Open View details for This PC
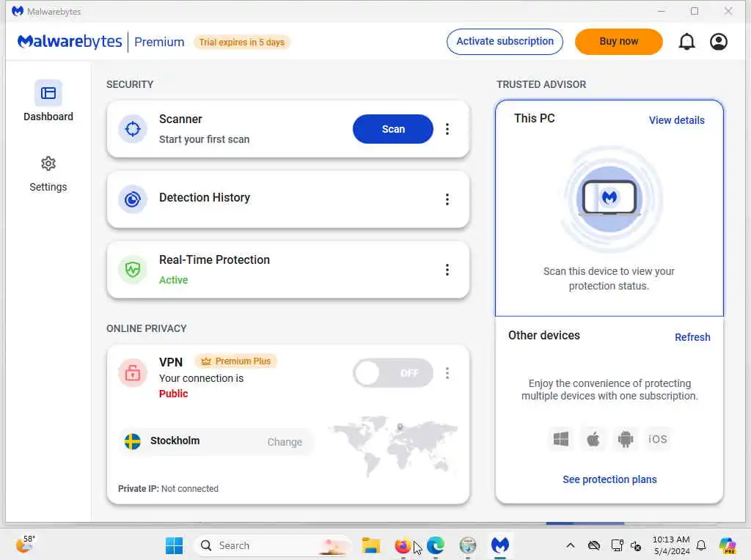This screenshot has width=751, height=560. pos(676,120)
